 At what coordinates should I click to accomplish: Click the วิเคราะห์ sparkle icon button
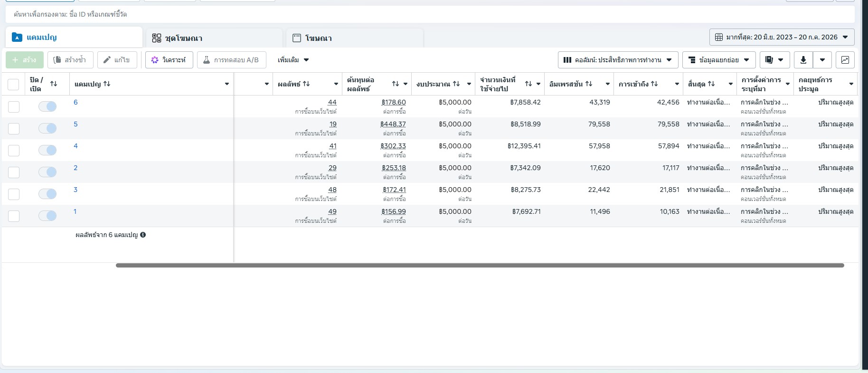click(x=169, y=60)
